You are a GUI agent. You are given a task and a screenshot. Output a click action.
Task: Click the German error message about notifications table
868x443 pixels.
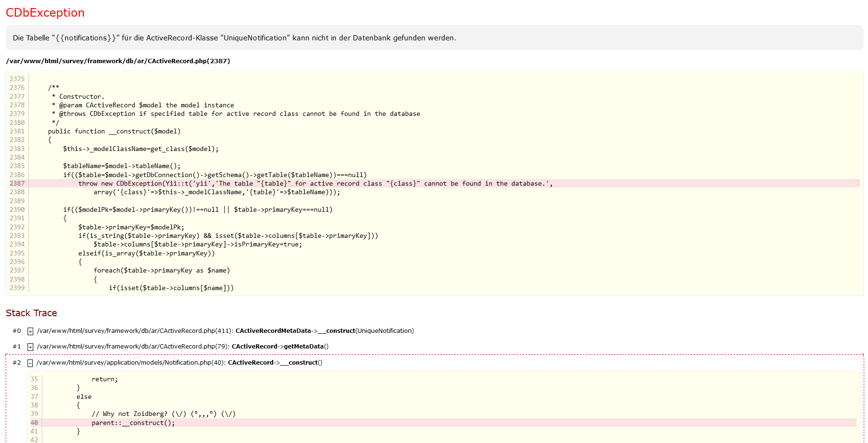point(234,38)
